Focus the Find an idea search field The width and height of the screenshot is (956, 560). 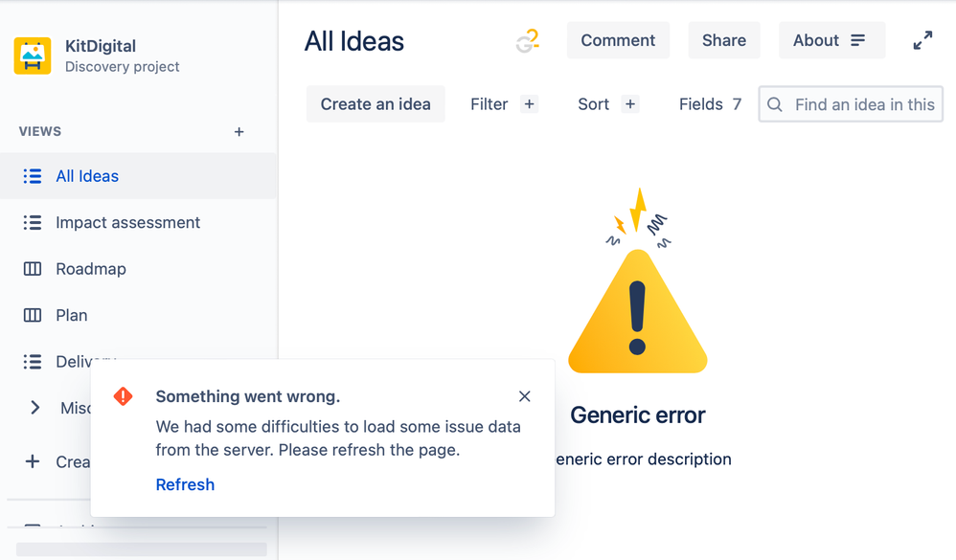click(x=852, y=104)
